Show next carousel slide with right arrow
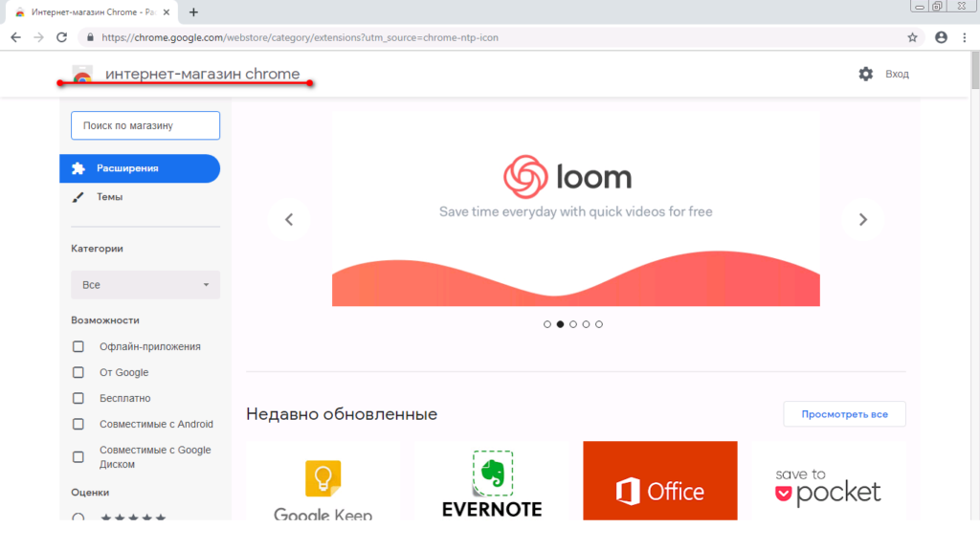Image resolution: width=980 pixels, height=551 pixels. [862, 219]
